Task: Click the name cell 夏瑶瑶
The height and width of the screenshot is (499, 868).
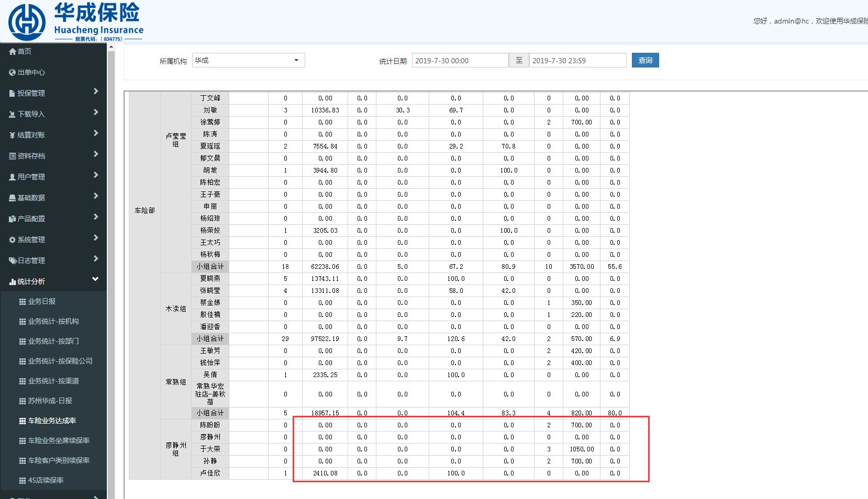Action: tap(210, 146)
